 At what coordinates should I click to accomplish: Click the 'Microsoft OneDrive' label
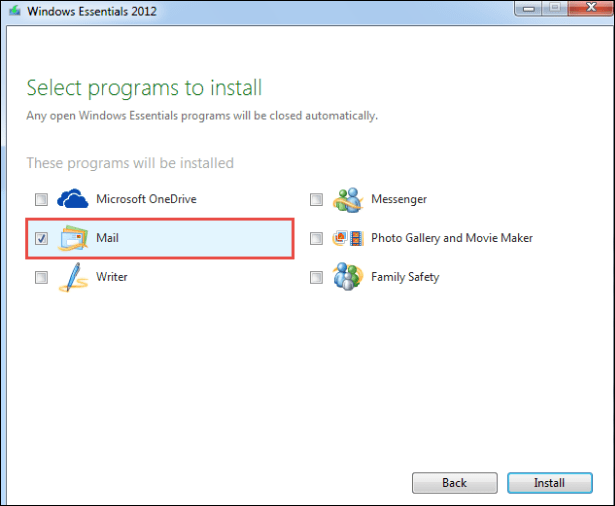[146, 199]
